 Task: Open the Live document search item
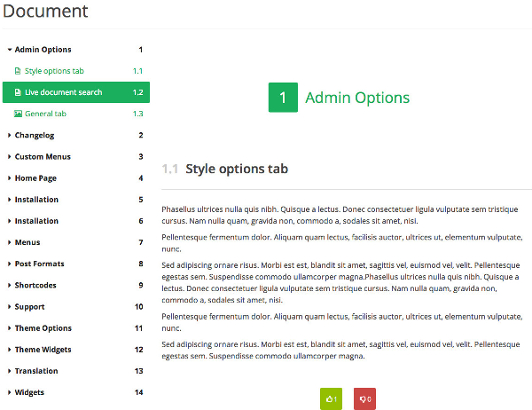coord(76,92)
